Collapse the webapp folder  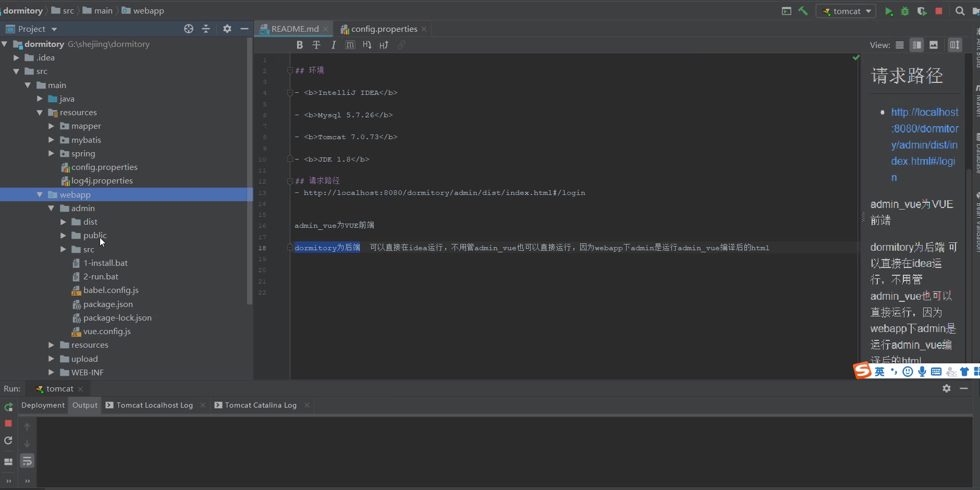40,194
